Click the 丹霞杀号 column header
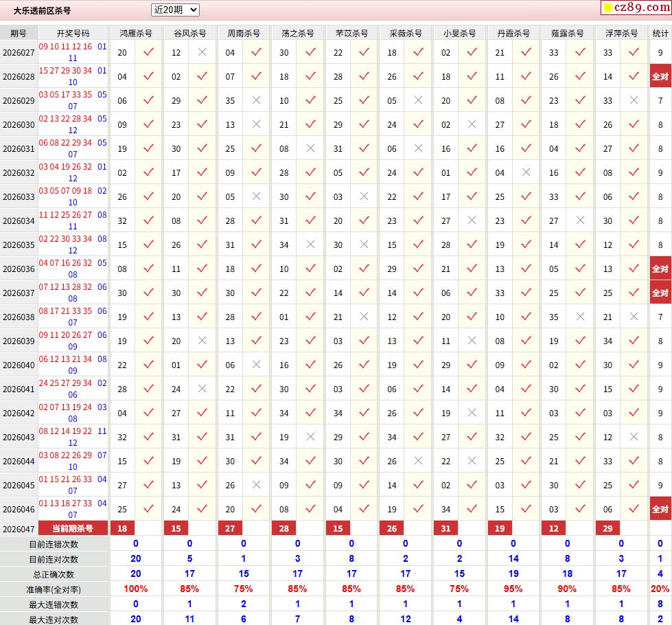672x625 pixels. coord(513,33)
